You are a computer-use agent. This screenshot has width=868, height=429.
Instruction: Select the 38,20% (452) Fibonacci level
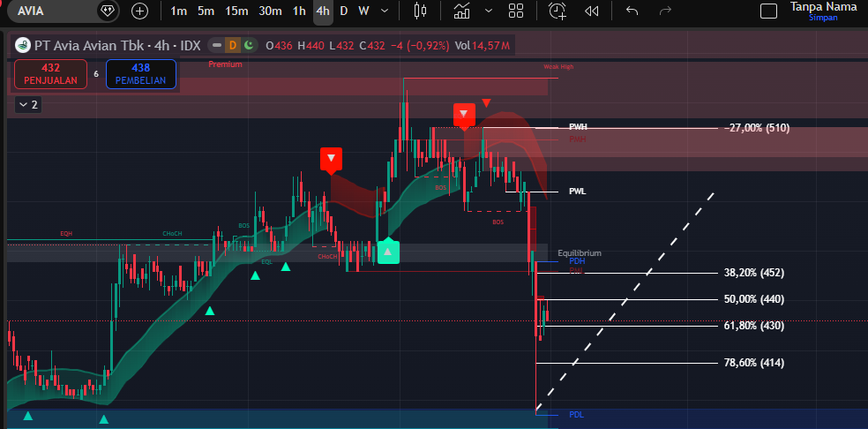coord(754,273)
